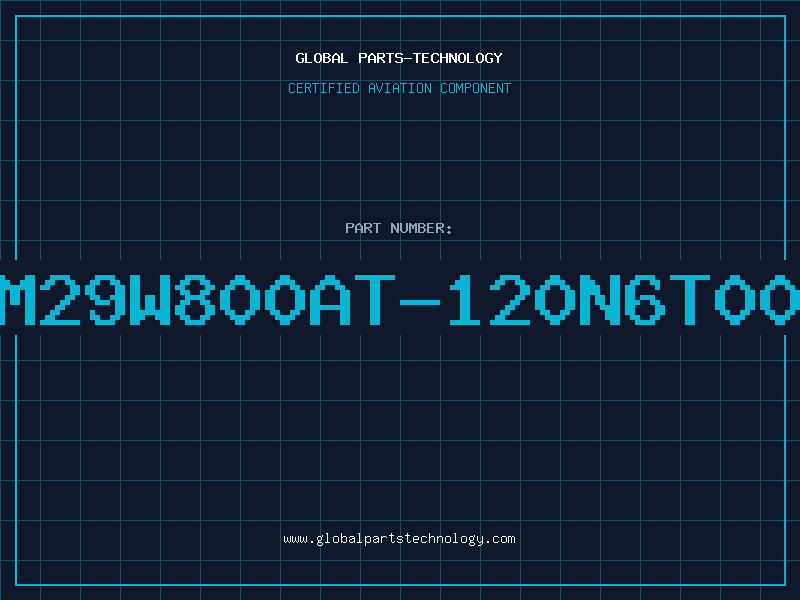Select the CERTIFIED AVIATION COMPONENT subtitle
Image resolution: width=800 pixels, height=600 pixels.
click(399, 88)
